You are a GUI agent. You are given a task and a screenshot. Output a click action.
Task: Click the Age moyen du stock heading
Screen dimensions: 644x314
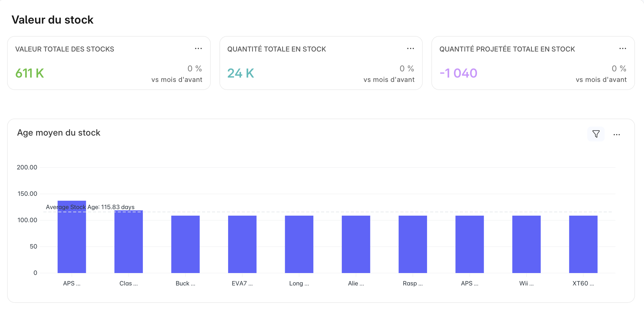[59, 133]
